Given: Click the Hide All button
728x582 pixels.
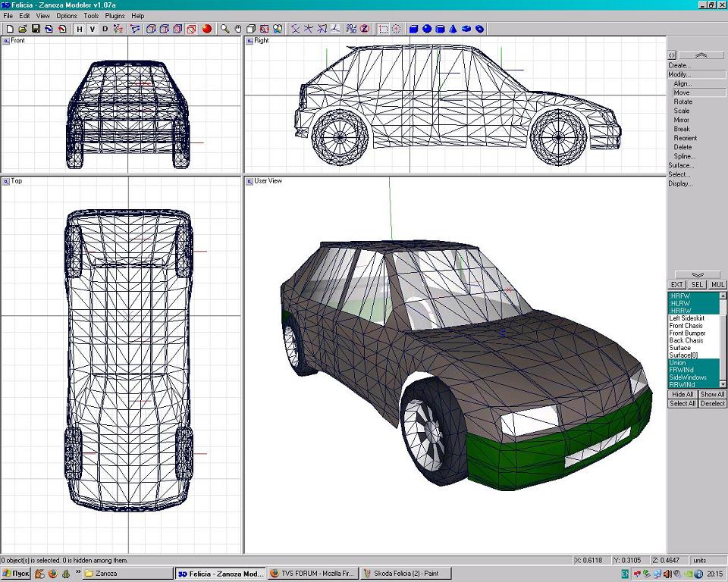Looking at the screenshot, I should click(682, 395).
